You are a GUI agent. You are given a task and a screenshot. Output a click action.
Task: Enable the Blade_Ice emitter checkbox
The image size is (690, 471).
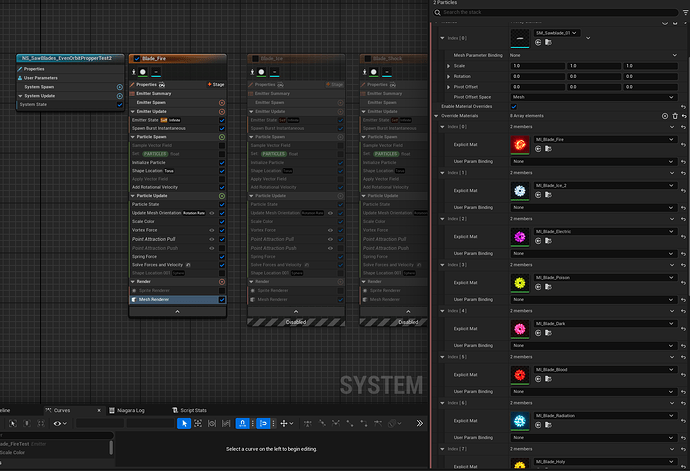click(255, 59)
